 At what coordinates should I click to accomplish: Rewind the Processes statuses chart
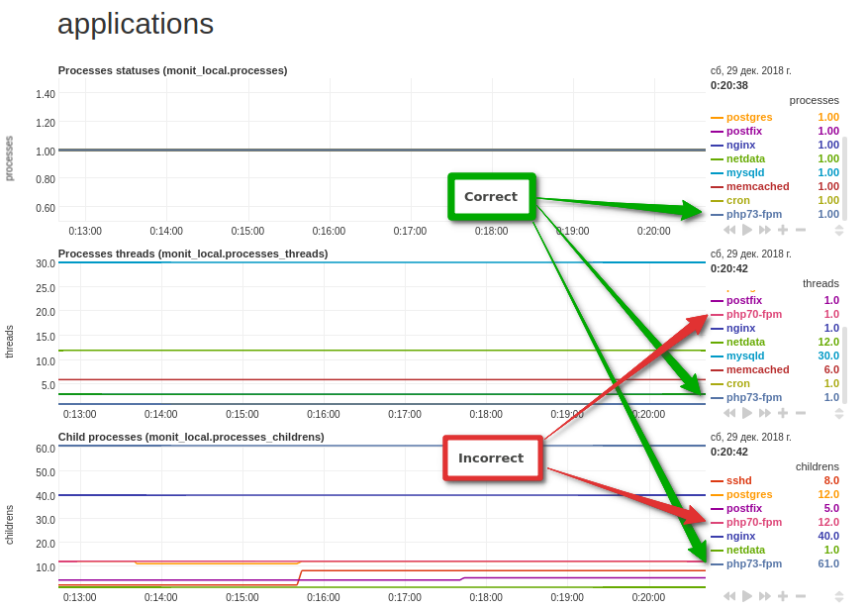[x=729, y=230]
